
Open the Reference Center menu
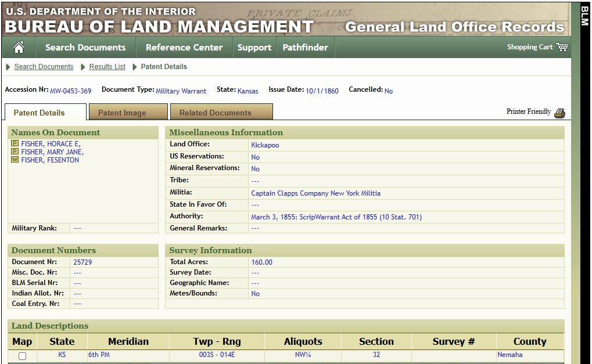(x=184, y=48)
